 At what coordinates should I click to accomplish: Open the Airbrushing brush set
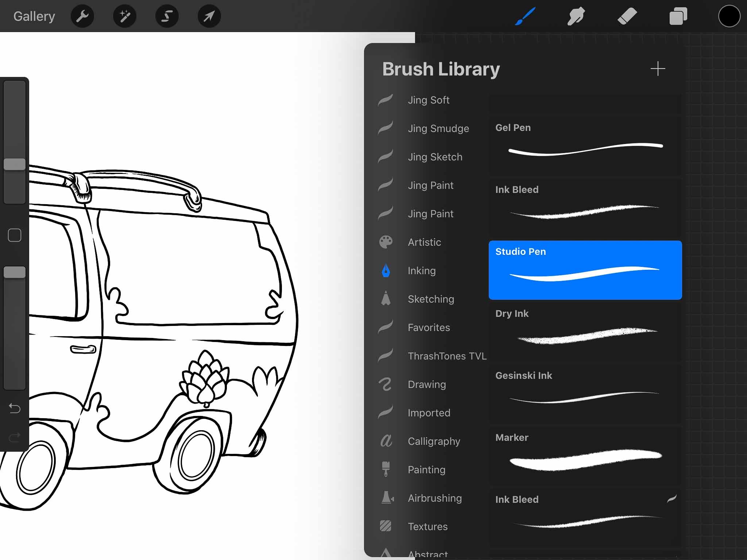pos(435,498)
